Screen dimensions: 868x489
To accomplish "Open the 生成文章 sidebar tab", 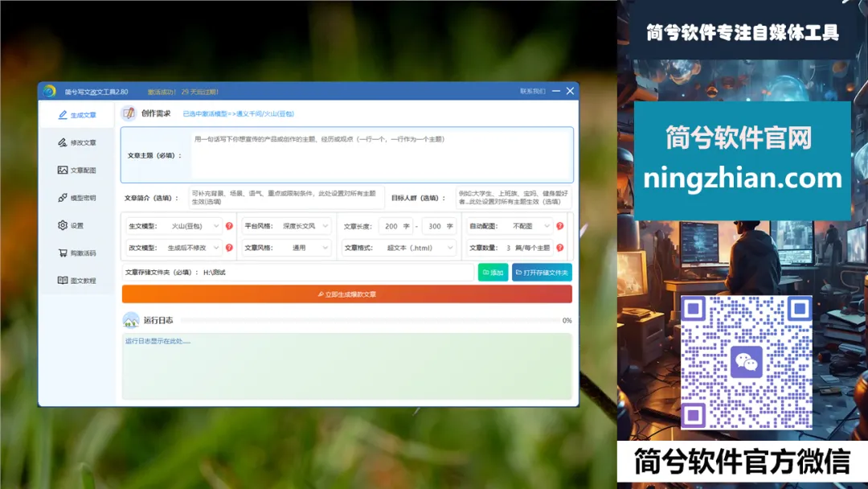I will tap(77, 115).
